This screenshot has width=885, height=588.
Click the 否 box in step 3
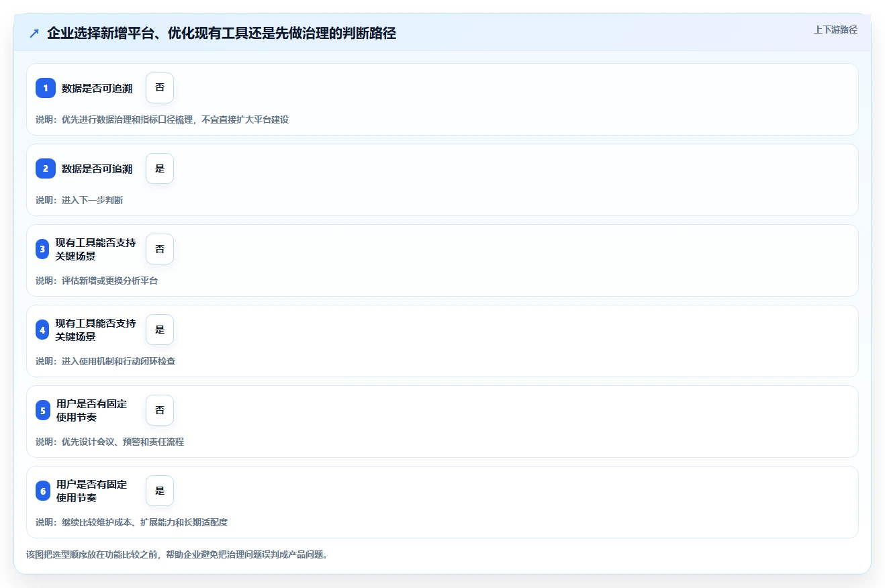pos(160,249)
